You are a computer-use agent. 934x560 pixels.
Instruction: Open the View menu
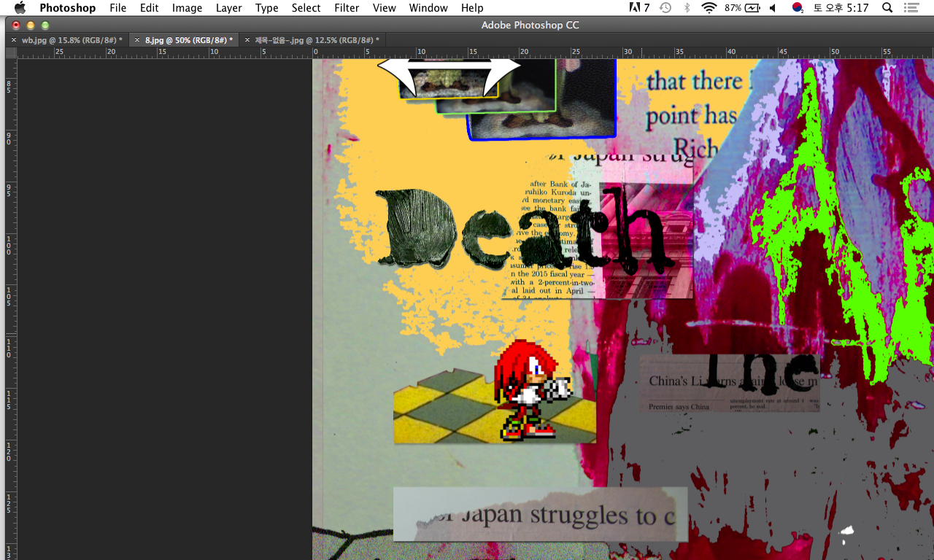(384, 8)
